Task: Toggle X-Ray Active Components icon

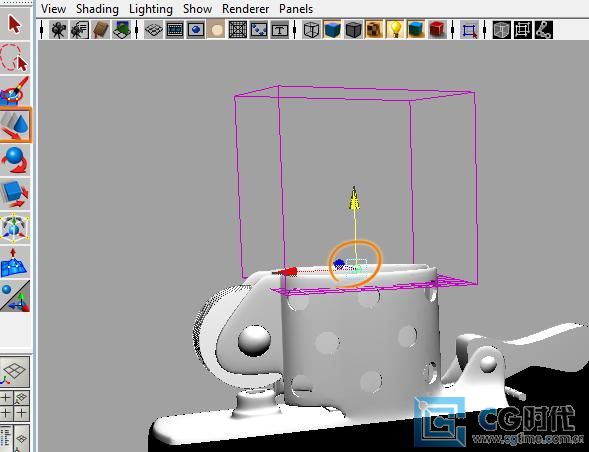Action: [523, 30]
